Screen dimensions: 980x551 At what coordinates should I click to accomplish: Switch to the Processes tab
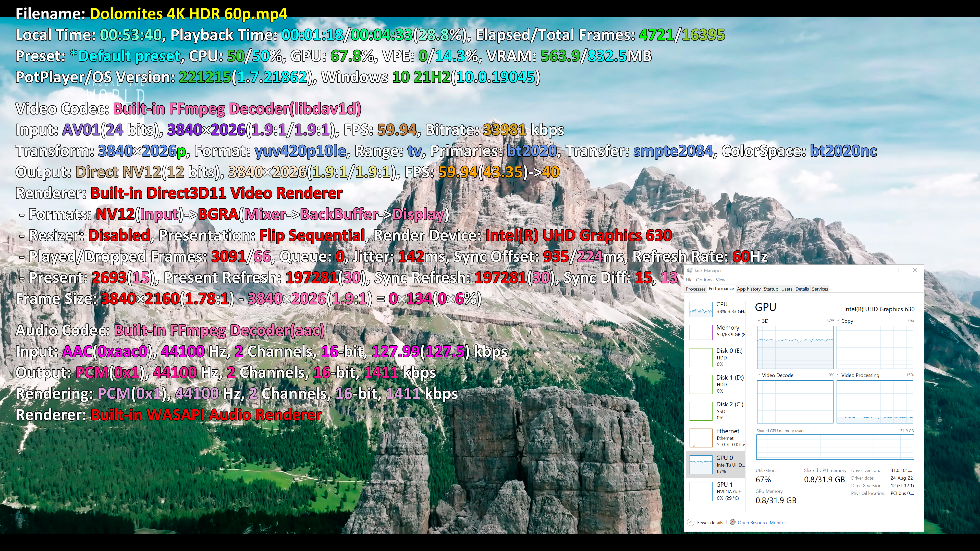click(x=695, y=289)
